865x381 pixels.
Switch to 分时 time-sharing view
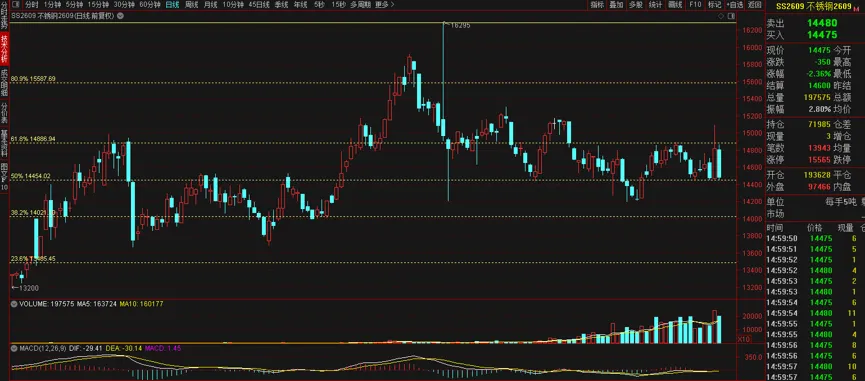31,4
